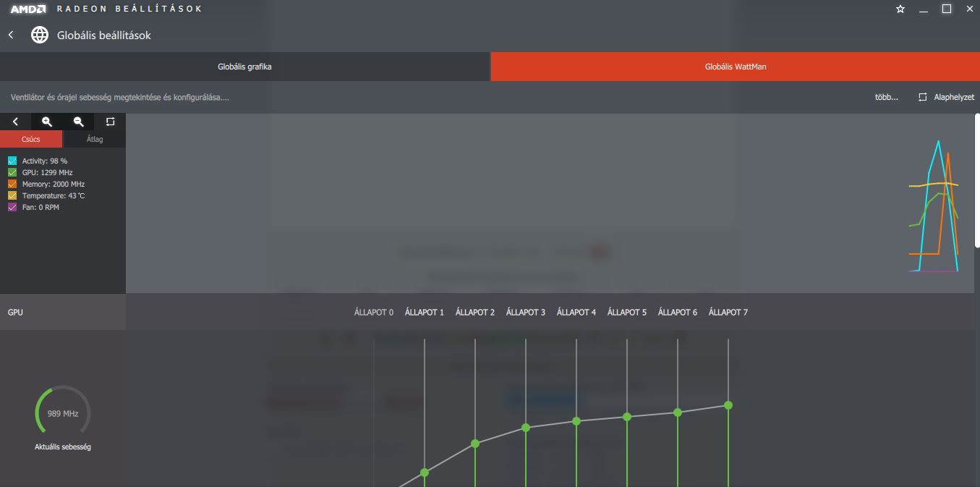
Task: Zoom in on the histogram
Action: pos(47,122)
